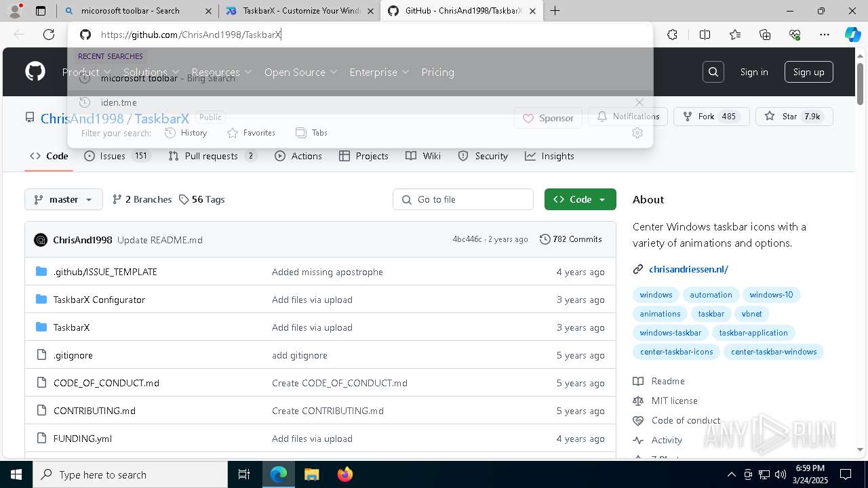This screenshot has height=488, width=868.
Task: Open a new browser tab
Action: click(555, 11)
